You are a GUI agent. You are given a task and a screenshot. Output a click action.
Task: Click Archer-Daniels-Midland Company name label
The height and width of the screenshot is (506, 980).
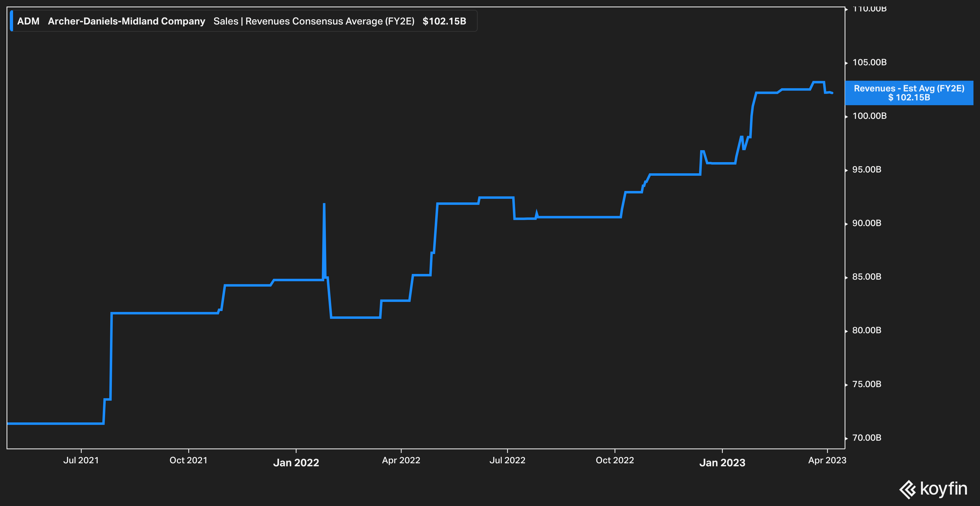point(126,21)
